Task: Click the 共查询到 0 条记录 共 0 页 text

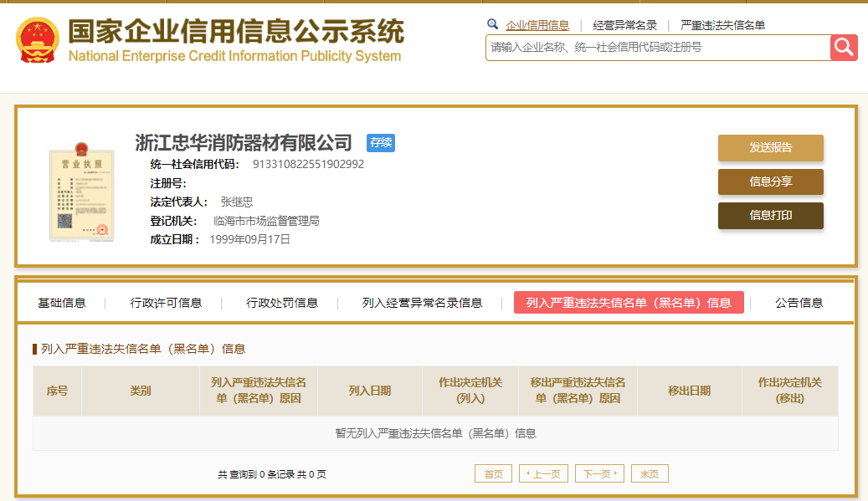Action: tap(272, 474)
